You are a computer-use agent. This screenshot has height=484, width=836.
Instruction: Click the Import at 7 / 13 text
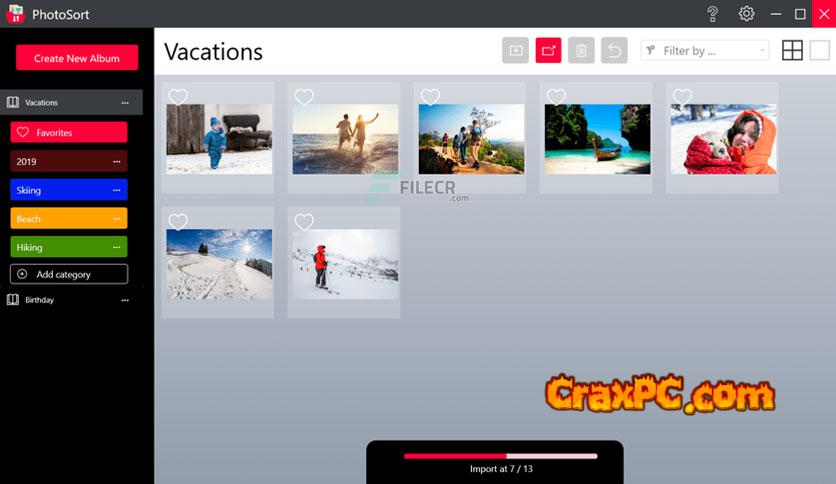(501, 469)
